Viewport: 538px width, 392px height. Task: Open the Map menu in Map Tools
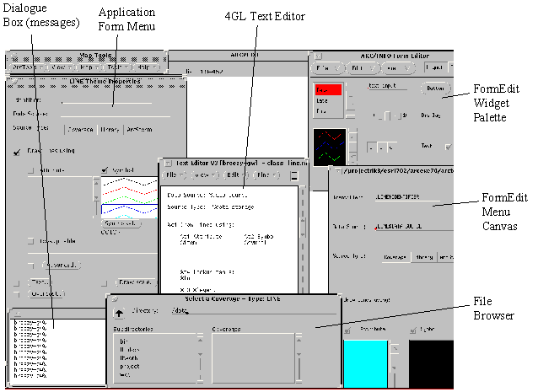coord(89,67)
